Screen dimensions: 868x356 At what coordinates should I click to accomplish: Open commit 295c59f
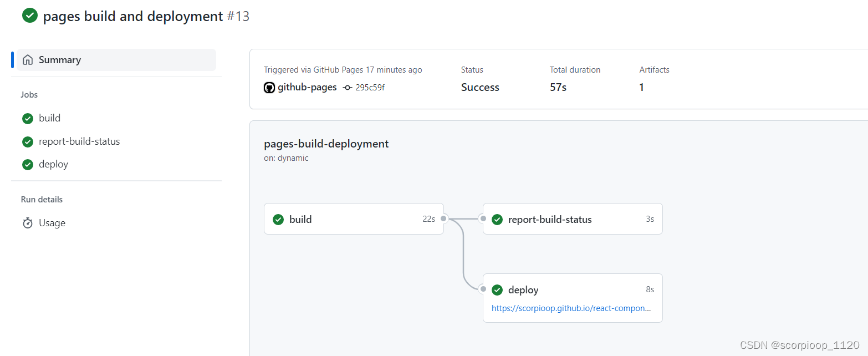pos(370,88)
